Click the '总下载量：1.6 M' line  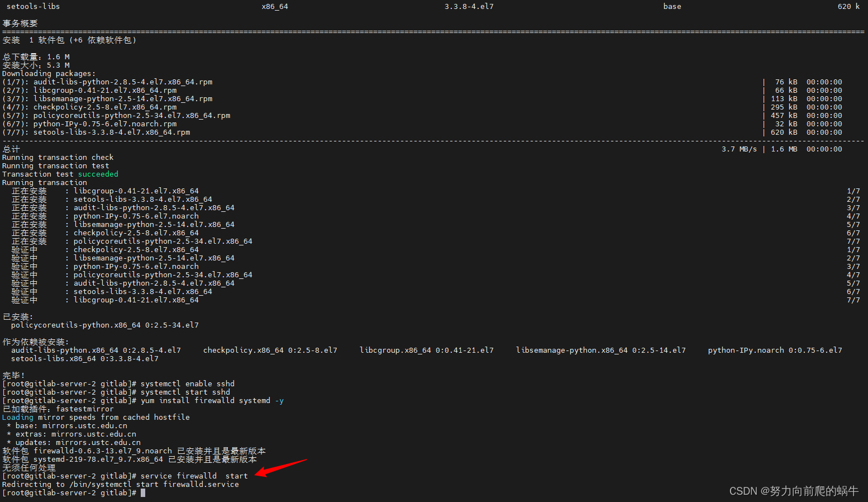pos(36,57)
